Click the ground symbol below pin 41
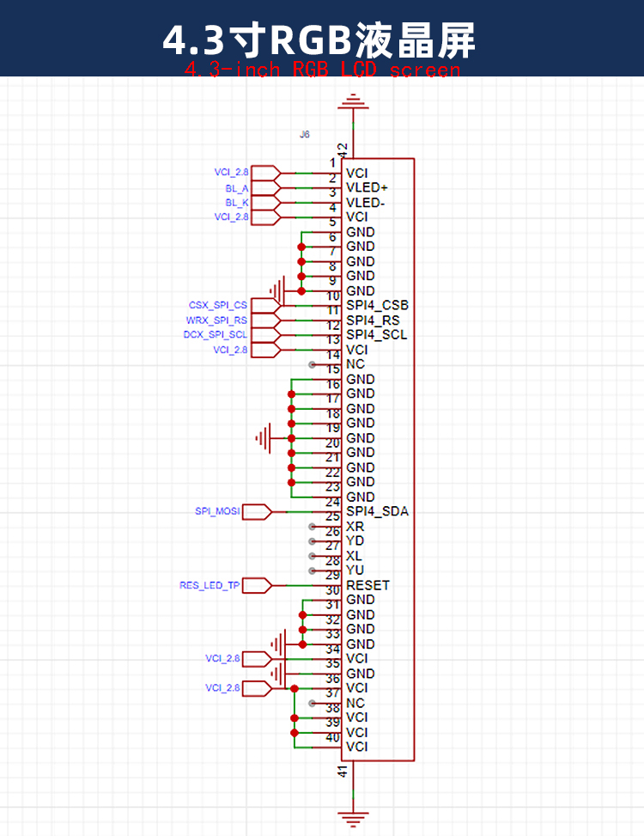The height and width of the screenshot is (836, 644). point(353,818)
